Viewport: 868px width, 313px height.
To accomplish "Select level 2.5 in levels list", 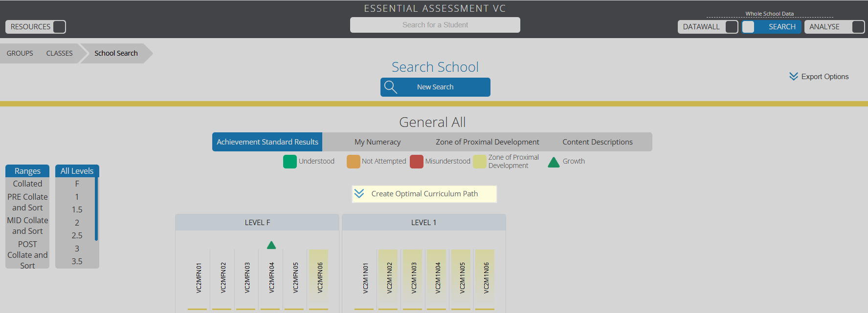I will (x=77, y=235).
